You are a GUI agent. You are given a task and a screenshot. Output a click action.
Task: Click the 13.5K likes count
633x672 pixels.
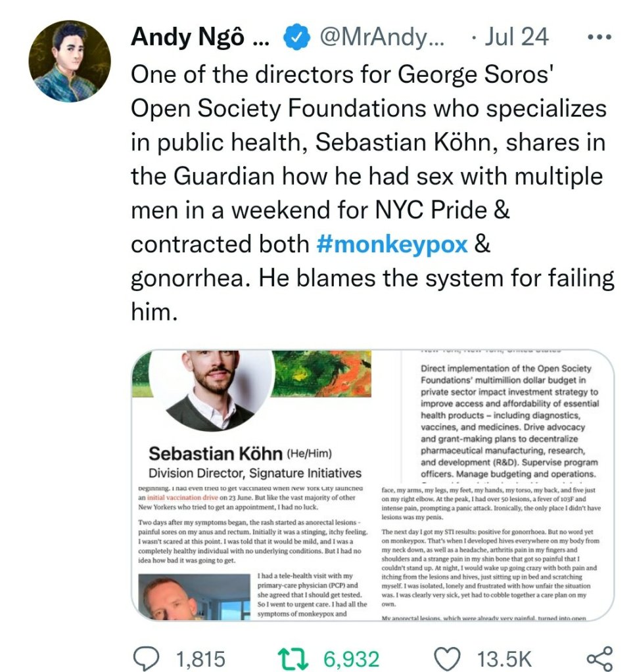tap(505, 658)
